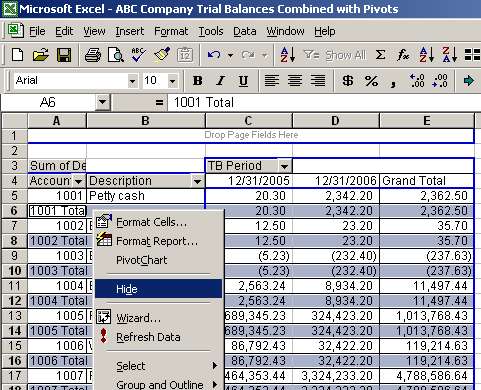Run the ABC spelling check
This screenshot has width=481, height=390.
point(138,55)
